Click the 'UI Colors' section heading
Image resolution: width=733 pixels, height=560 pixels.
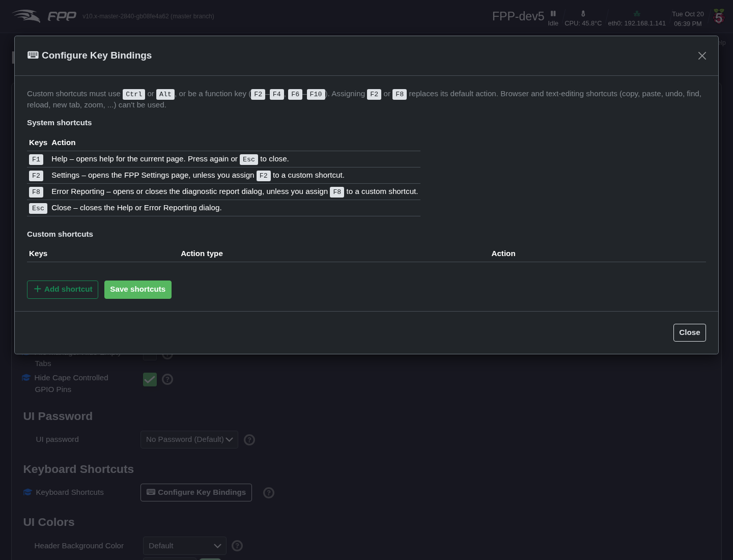click(x=49, y=522)
